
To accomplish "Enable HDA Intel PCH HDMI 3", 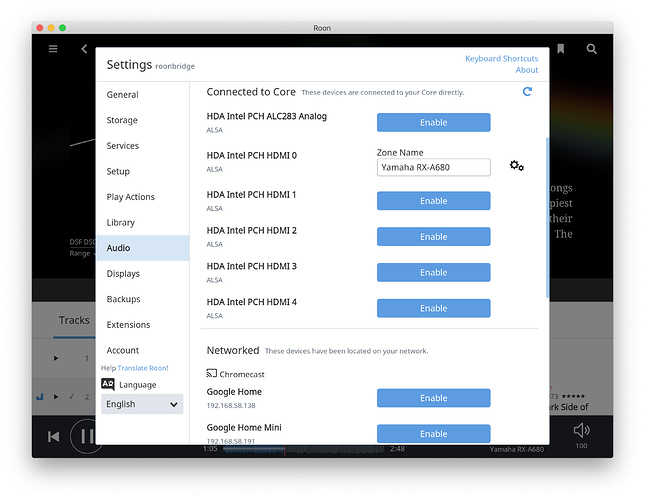I will 434,272.
